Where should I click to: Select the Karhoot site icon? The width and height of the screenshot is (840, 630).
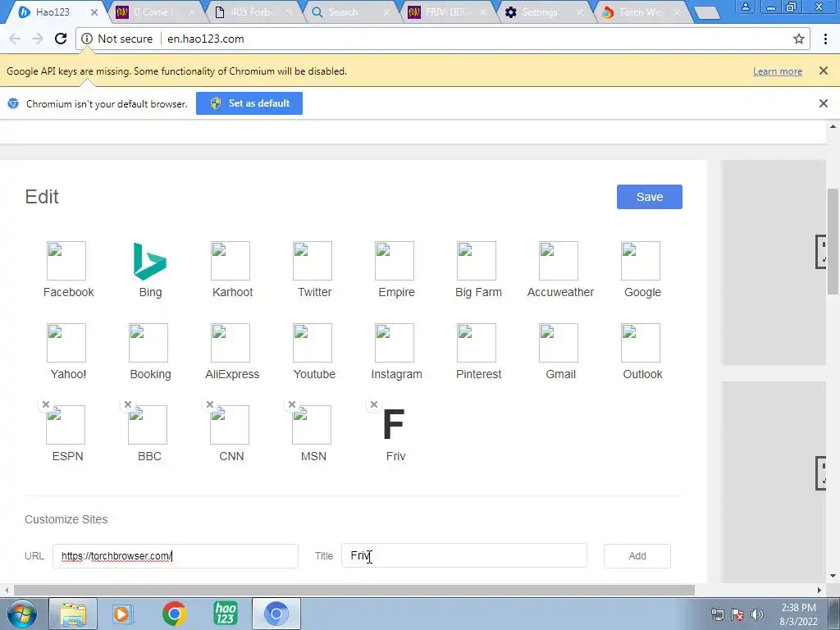coord(231,261)
